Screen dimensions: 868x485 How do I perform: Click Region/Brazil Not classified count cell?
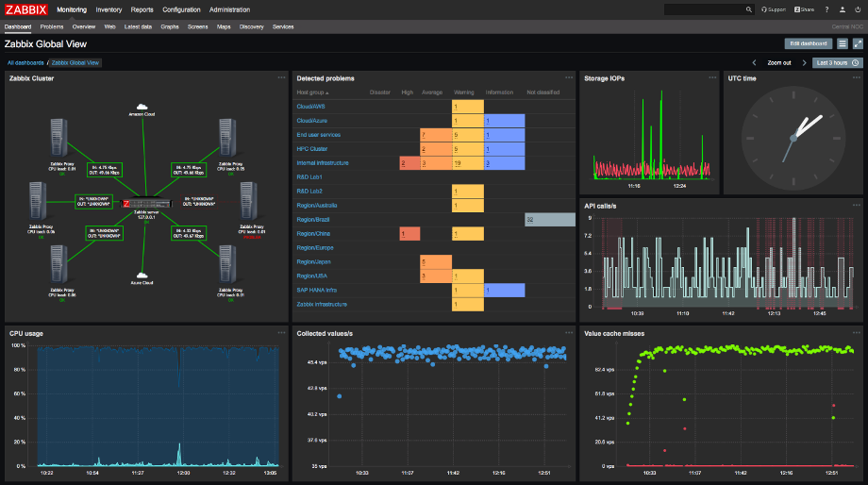(550, 219)
